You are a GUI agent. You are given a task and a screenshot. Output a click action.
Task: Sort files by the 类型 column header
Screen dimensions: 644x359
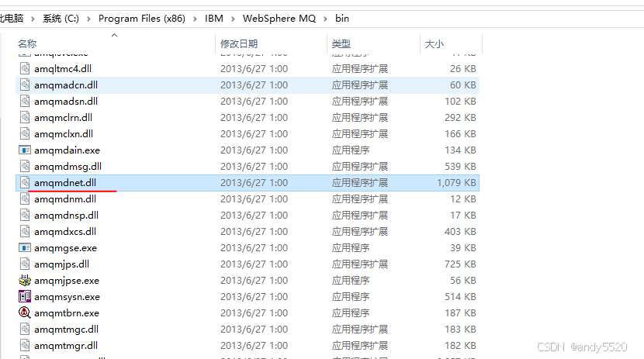click(x=341, y=43)
